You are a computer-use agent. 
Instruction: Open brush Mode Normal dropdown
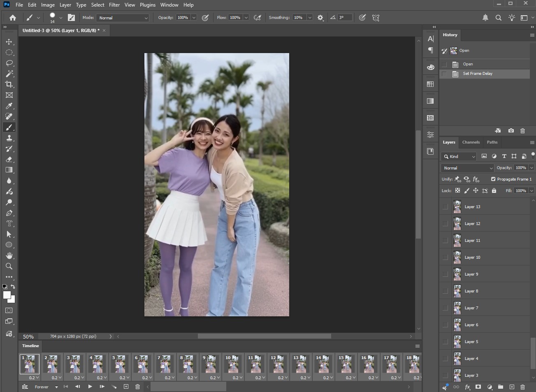point(123,18)
